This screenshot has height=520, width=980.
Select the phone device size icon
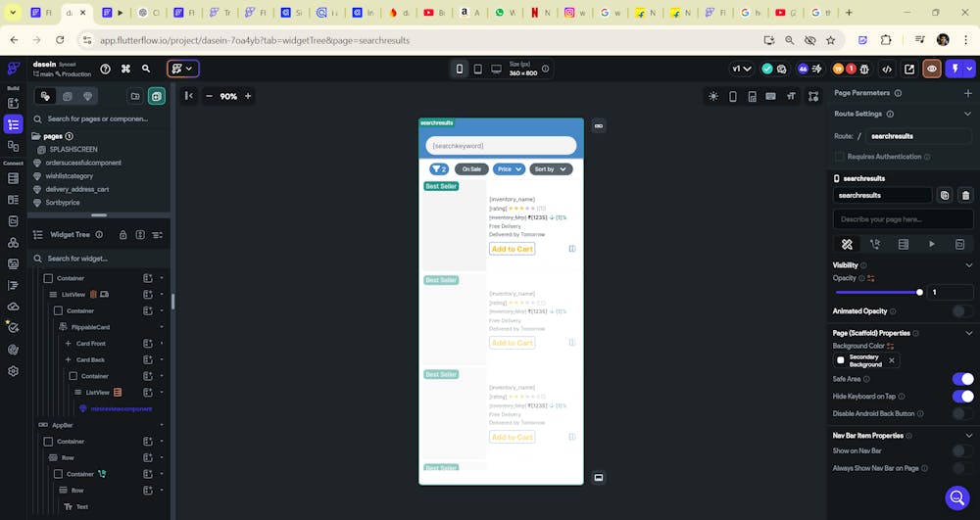[460, 69]
